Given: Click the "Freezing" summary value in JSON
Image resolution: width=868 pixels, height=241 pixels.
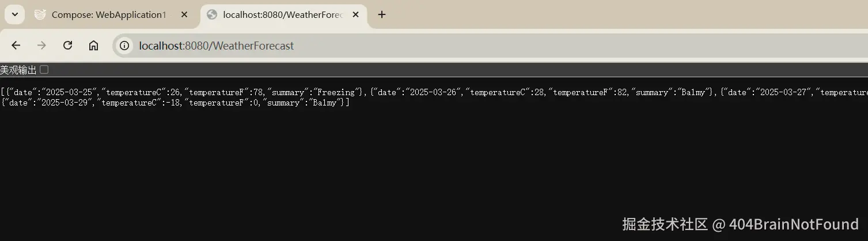Looking at the screenshot, I should pos(335,92).
